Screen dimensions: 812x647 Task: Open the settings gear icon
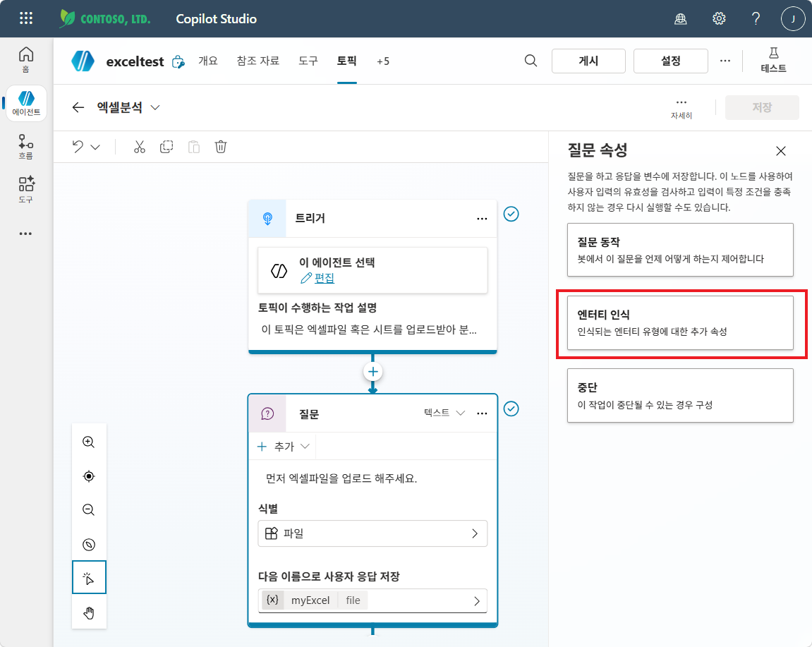click(x=719, y=18)
